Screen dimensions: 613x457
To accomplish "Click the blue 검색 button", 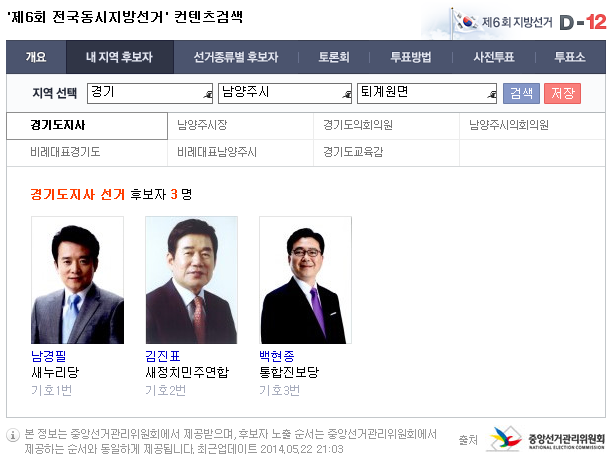I will click(x=521, y=93).
